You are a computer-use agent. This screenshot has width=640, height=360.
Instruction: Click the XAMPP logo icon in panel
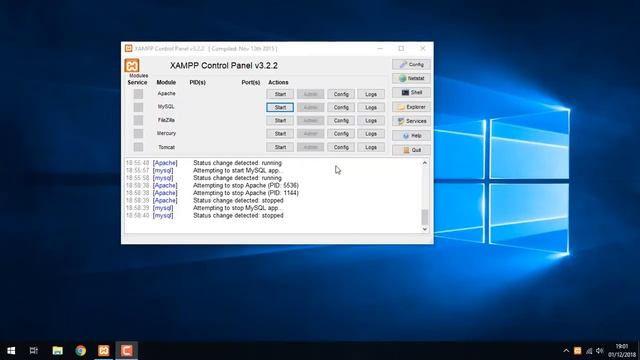[132, 65]
